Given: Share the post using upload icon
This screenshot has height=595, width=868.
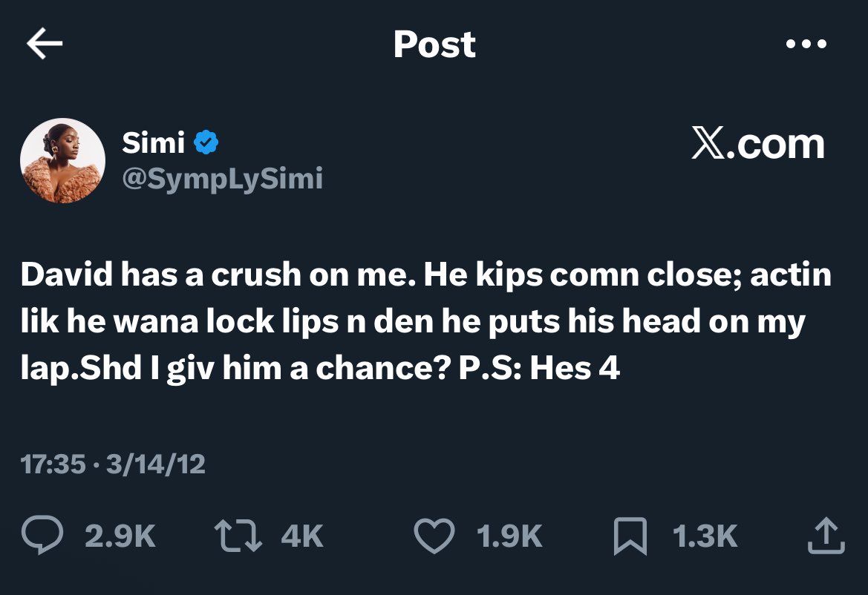Looking at the screenshot, I should [x=826, y=536].
